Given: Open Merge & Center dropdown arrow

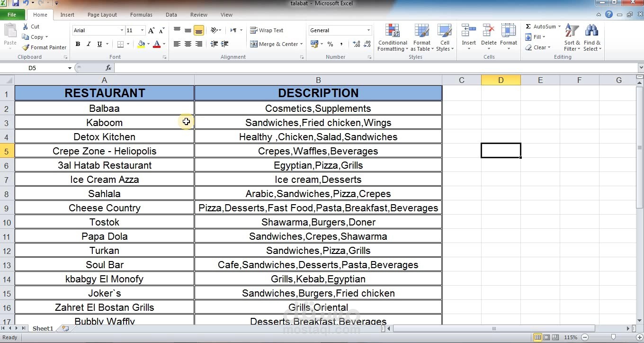Looking at the screenshot, I should point(302,44).
